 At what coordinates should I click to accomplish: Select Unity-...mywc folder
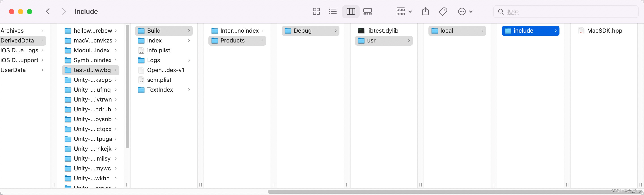pos(91,168)
